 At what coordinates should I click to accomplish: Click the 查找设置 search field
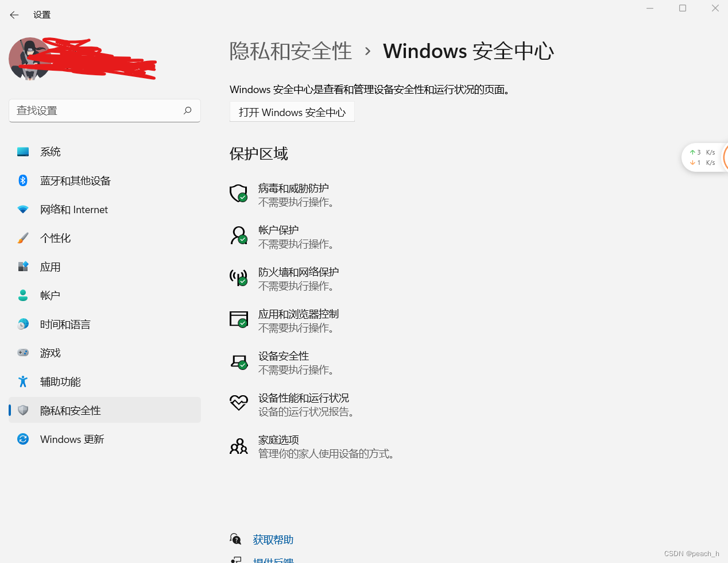(104, 110)
